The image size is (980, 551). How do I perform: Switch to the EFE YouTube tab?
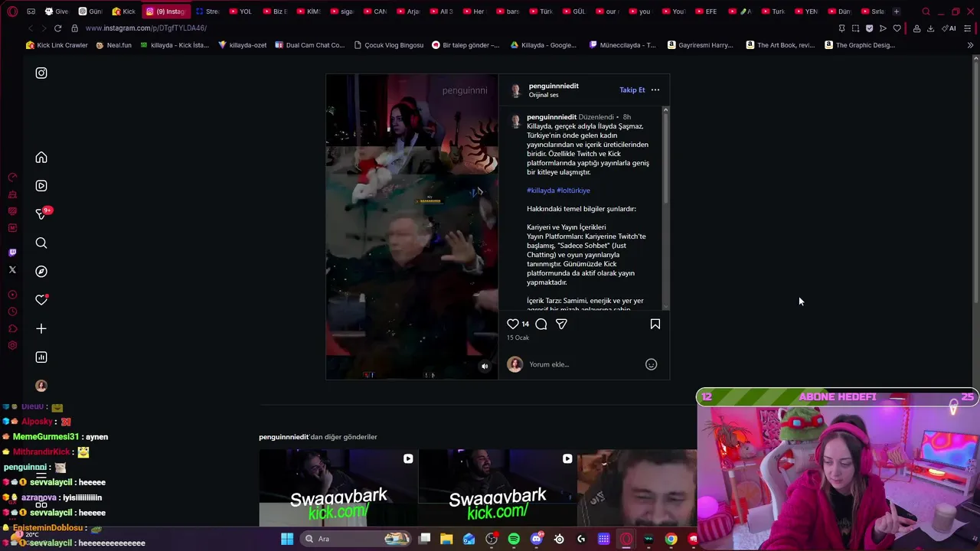(x=706, y=11)
